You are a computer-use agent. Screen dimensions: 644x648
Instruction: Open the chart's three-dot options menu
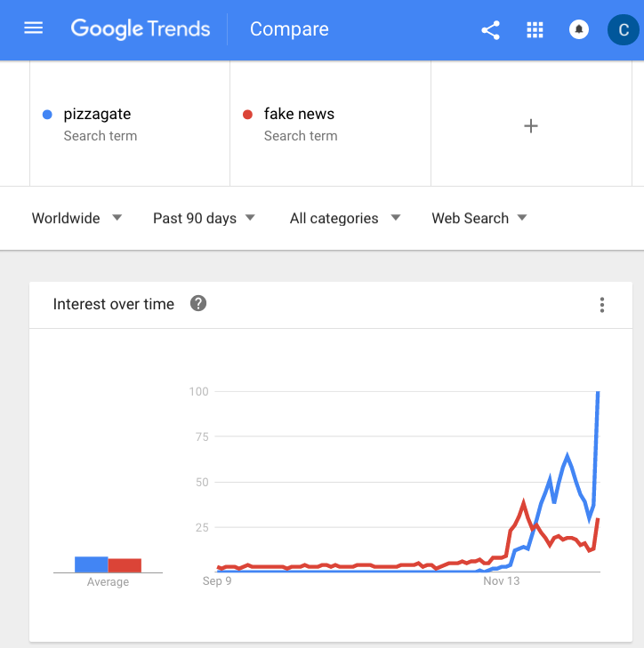click(x=602, y=305)
